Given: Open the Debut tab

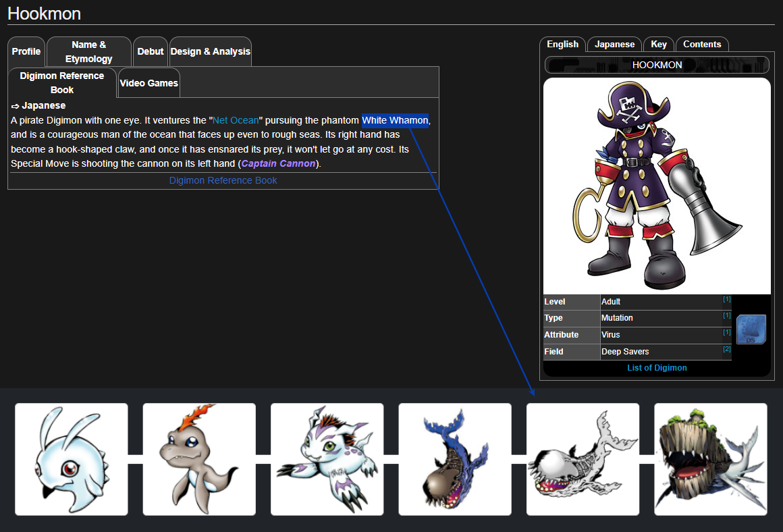Looking at the screenshot, I should [x=151, y=51].
